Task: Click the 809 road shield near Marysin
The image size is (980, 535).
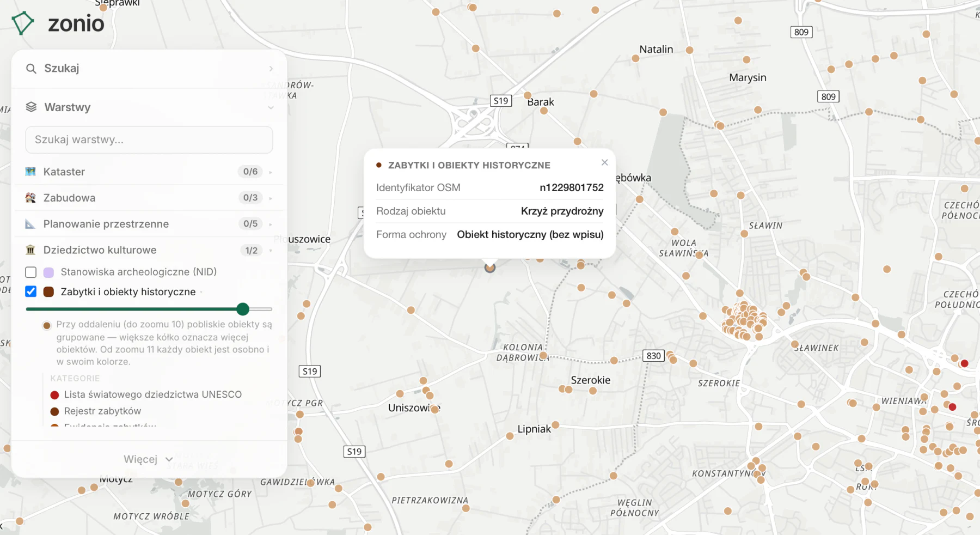Action: [x=828, y=96]
